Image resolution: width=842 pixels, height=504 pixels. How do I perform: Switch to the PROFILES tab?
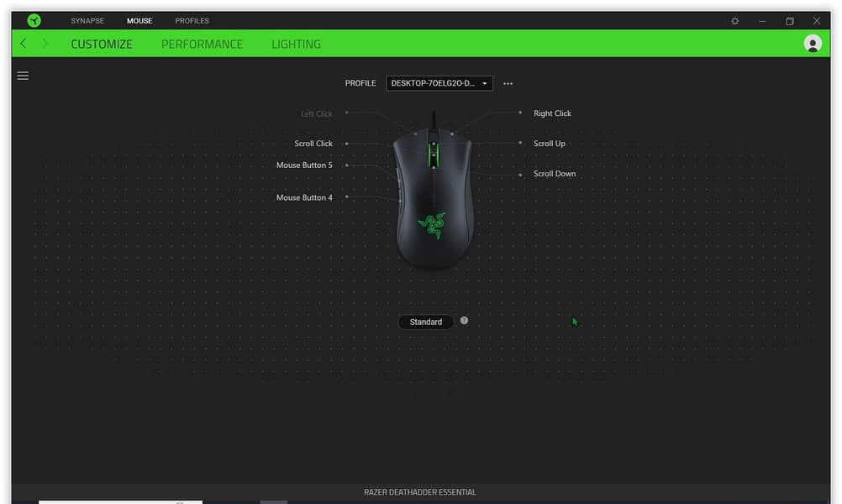click(192, 20)
